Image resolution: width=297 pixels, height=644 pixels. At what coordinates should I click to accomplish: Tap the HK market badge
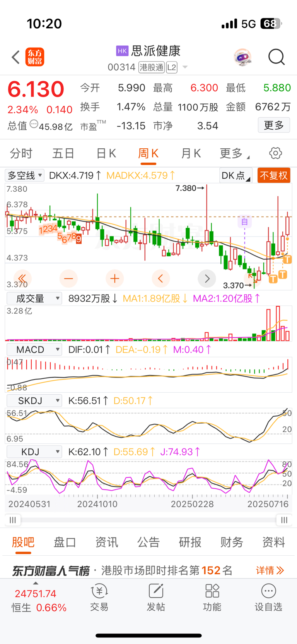[122, 51]
